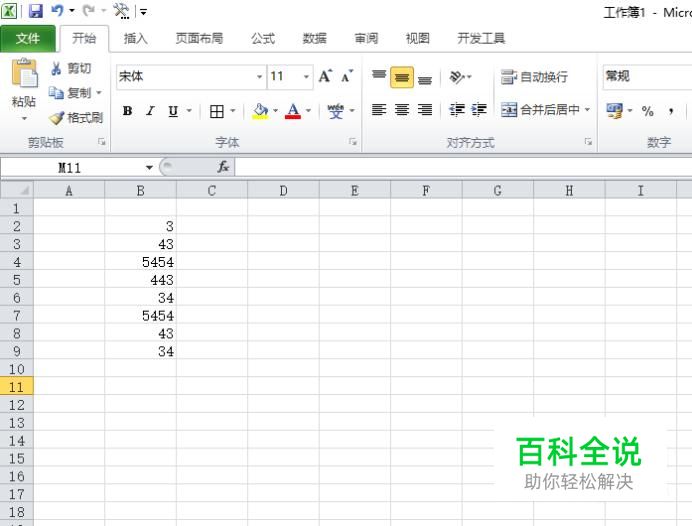Select column B header
Image resolution: width=692 pixels, height=526 pixels.
pyautogui.click(x=140, y=191)
